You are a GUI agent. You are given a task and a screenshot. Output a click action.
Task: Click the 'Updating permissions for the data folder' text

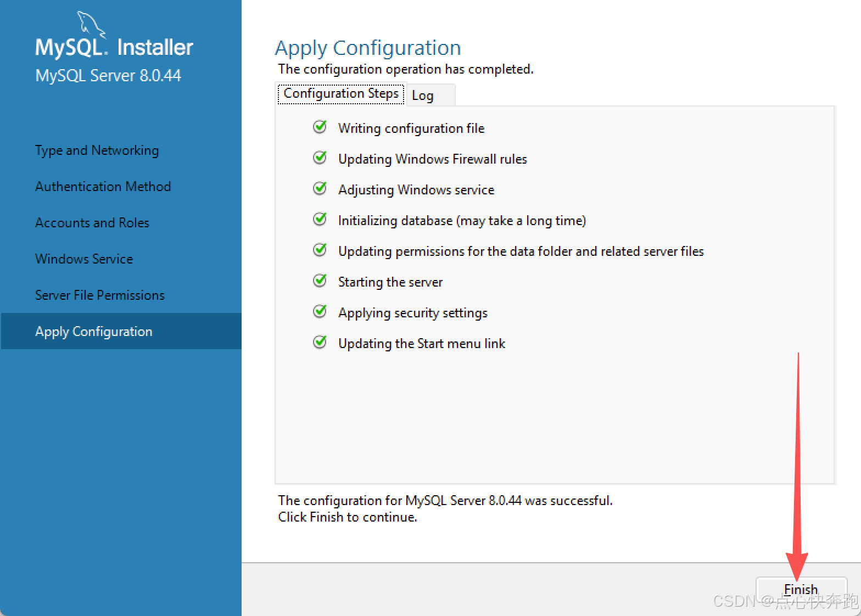(521, 251)
